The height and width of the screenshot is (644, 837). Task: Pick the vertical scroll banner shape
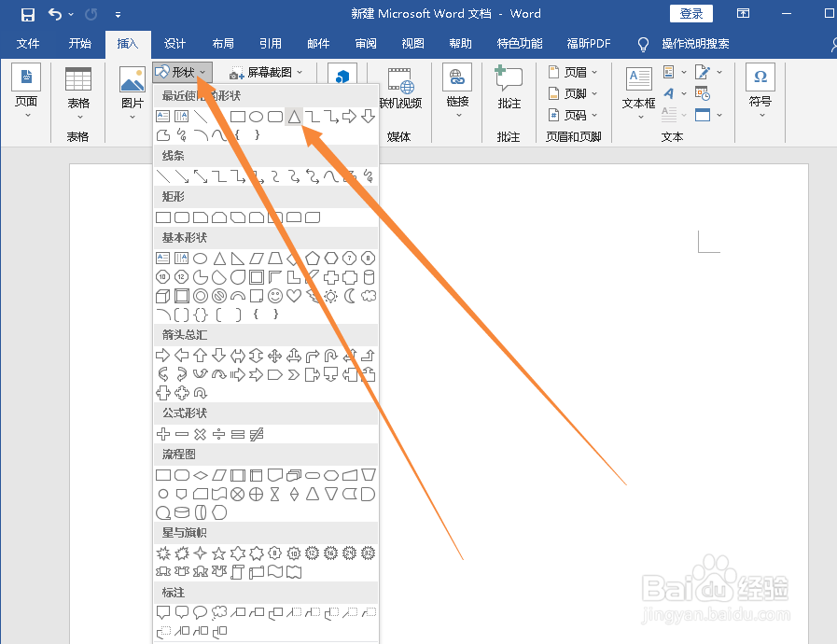238,572
